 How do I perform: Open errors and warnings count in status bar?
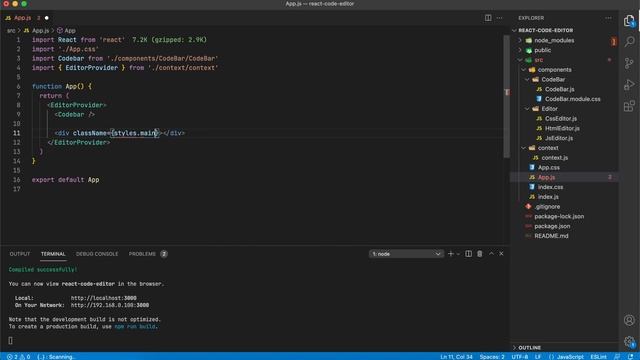pyautogui.click(x=18, y=357)
